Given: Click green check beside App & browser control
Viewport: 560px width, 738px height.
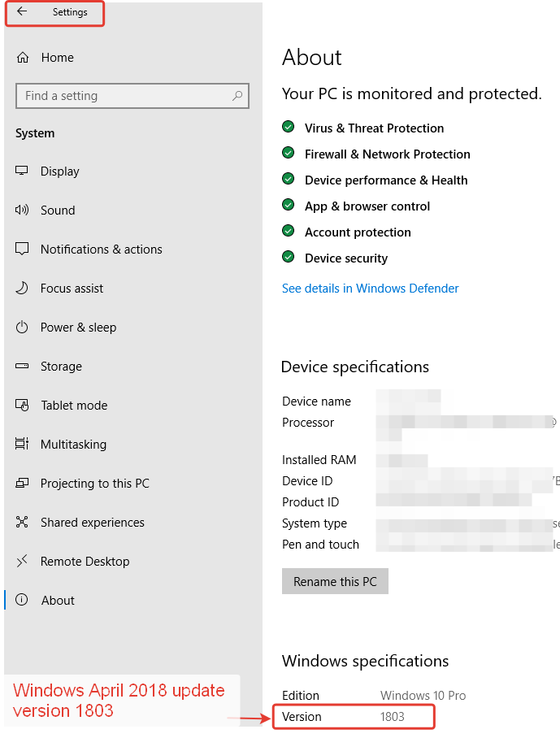Looking at the screenshot, I should (288, 205).
